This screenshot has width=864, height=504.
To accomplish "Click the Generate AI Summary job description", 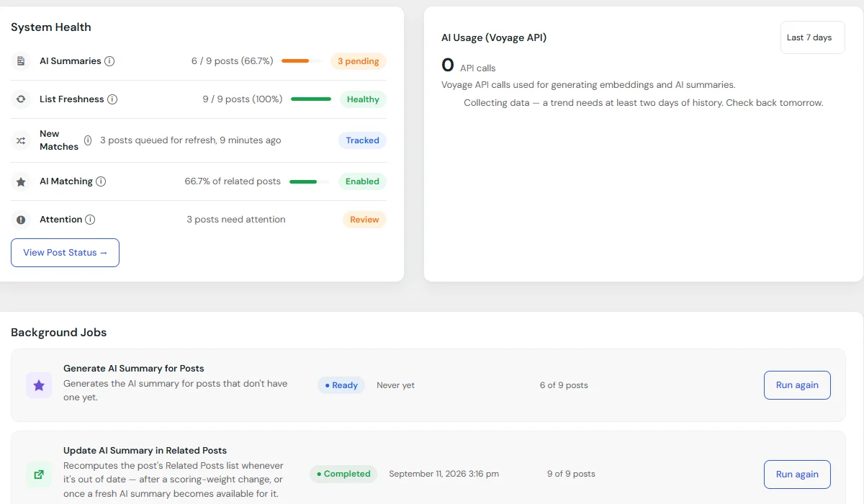I will tap(176, 390).
